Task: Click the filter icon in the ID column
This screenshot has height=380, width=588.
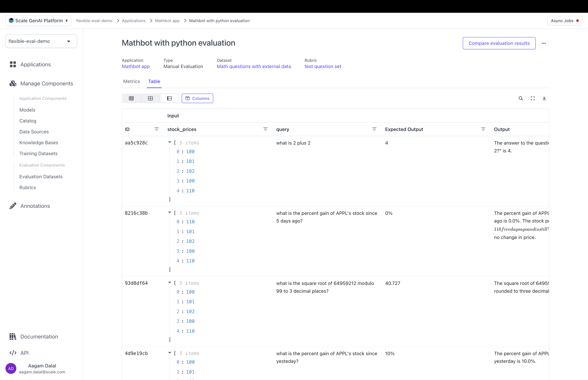Action: [x=156, y=129]
